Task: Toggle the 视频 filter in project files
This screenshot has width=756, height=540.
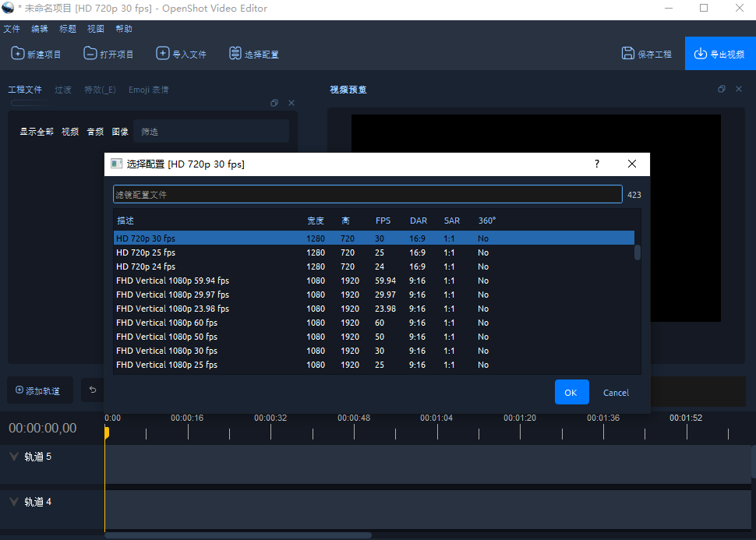Action: (70, 131)
